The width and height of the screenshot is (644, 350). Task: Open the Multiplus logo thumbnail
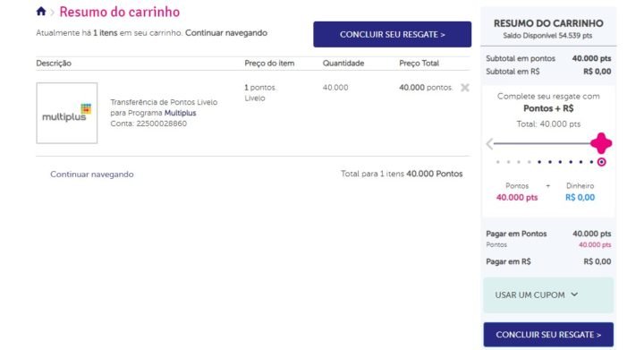pos(67,113)
